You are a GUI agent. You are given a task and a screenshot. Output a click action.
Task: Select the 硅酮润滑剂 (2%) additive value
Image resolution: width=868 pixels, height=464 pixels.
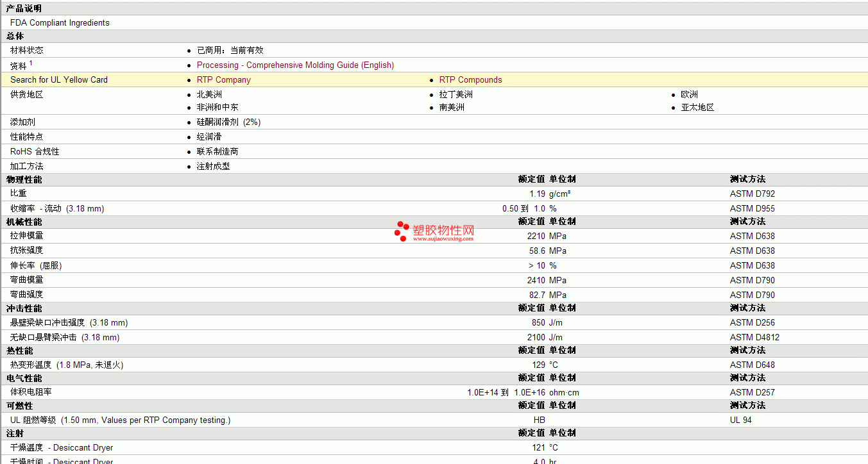coord(228,122)
